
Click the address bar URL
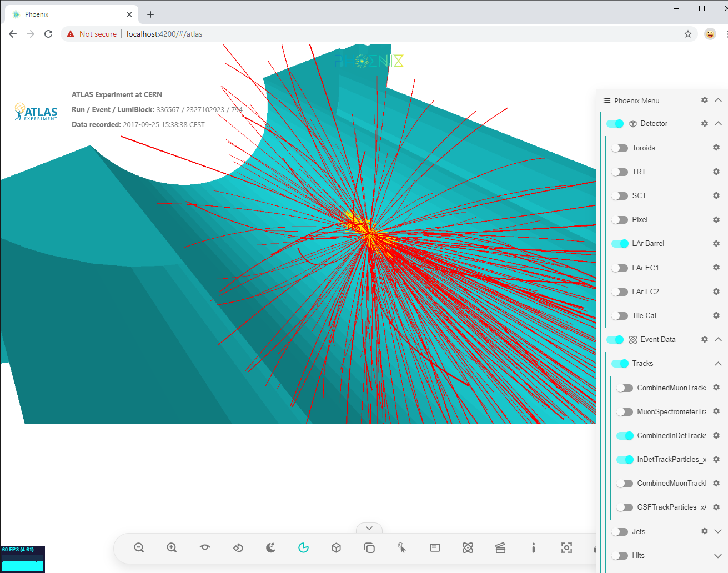click(164, 34)
